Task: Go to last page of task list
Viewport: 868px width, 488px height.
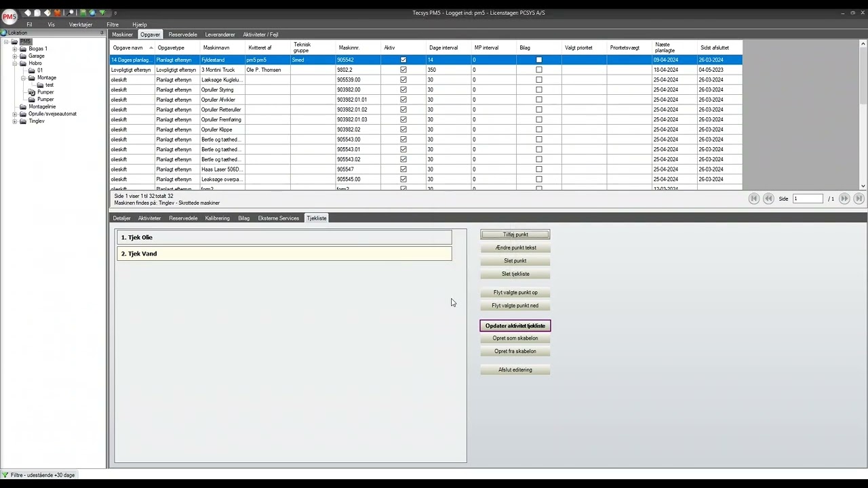Action: 859,199
